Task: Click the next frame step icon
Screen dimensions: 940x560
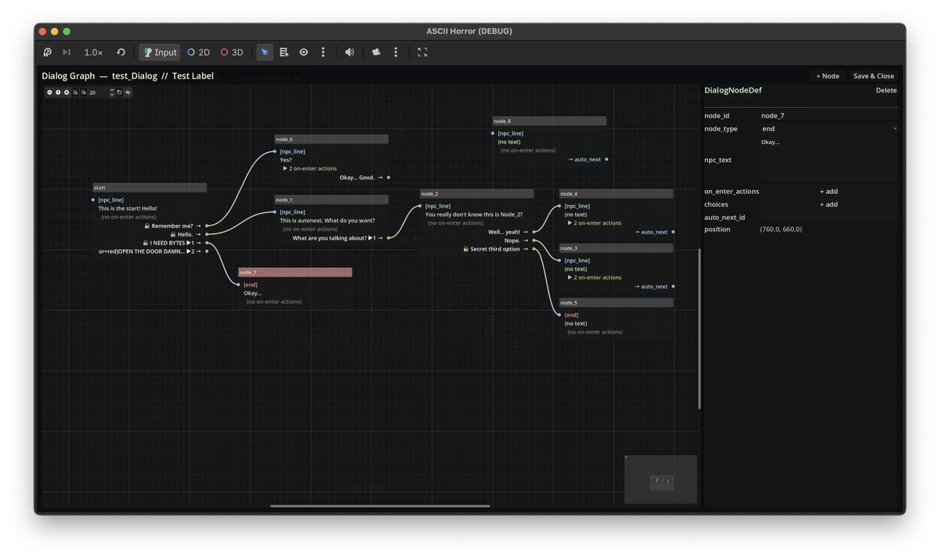Action: (x=67, y=52)
